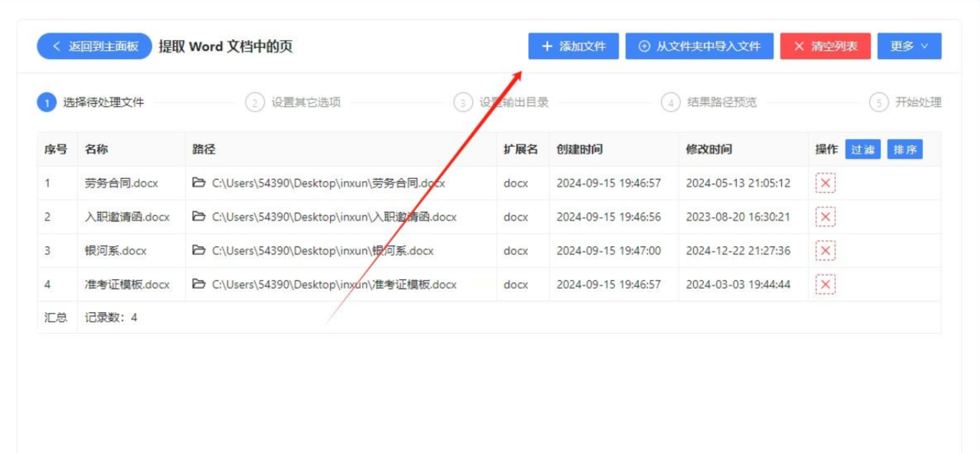Image resolution: width=980 pixels, height=453 pixels.
Task: Click folder icon beside 银河系.docx path
Action: pos(199,250)
